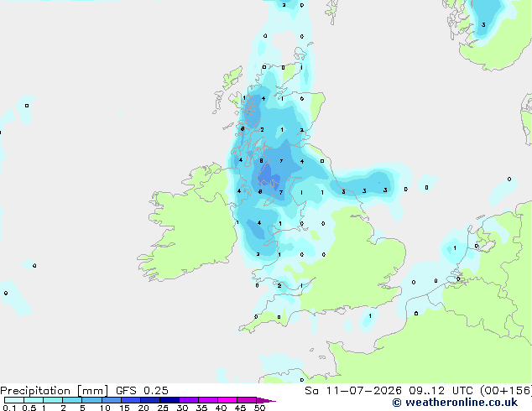
Task: Select the 40–45 mm magenta legend swatch
Action: pos(227,400)
